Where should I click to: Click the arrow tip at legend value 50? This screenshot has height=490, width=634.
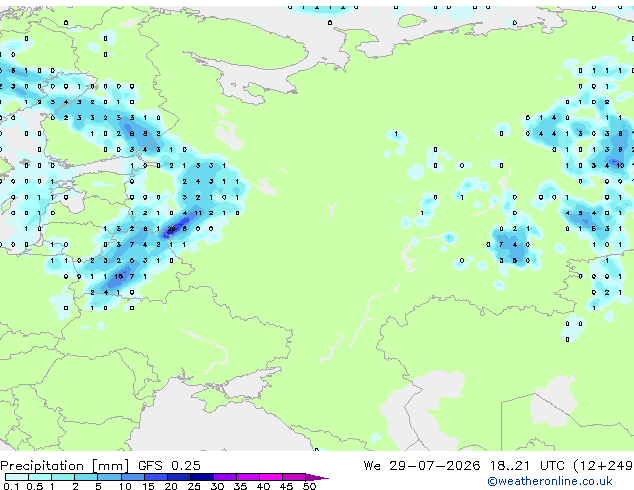(317, 477)
